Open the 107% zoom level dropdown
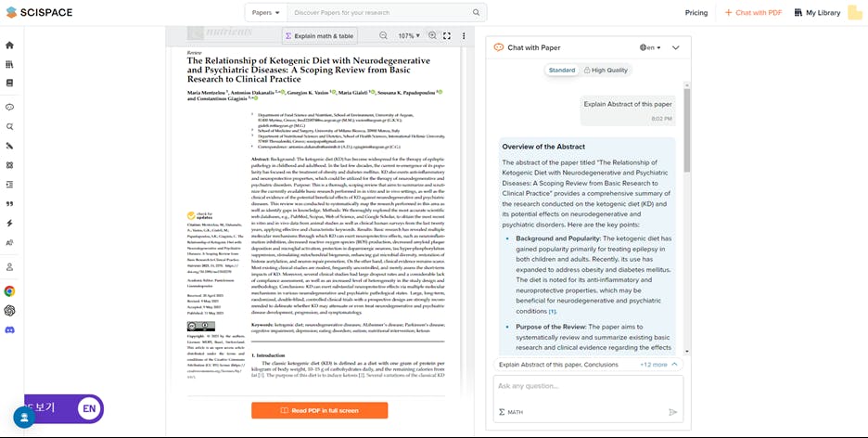The width and height of the screenshot is (868, 438). 409,35
